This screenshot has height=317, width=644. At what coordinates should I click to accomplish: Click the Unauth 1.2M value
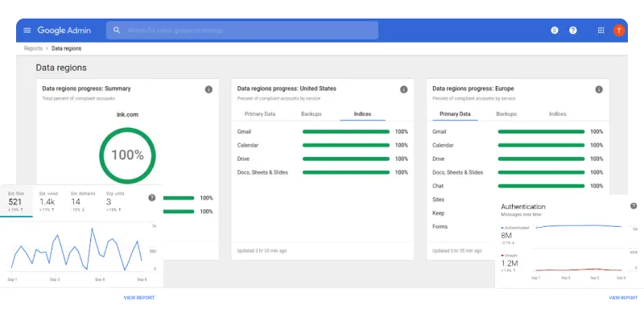tap(510, 263)
